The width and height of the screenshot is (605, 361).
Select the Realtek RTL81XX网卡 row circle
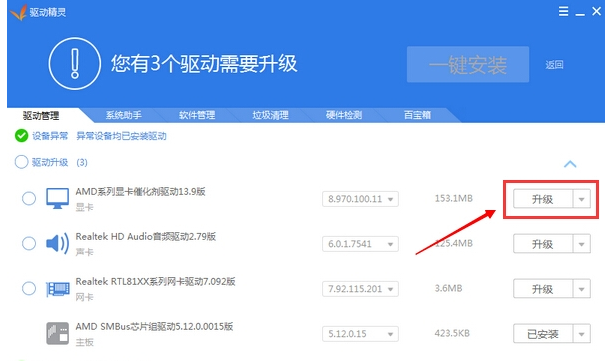tap(29, 288)
